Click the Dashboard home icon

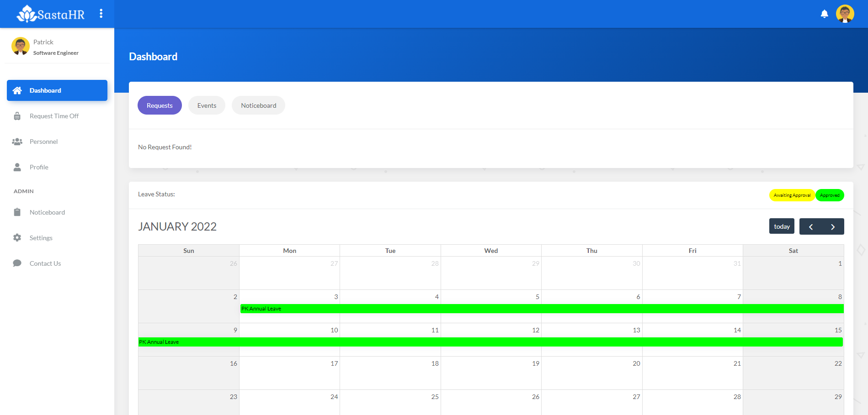click(x=17, y=90)
